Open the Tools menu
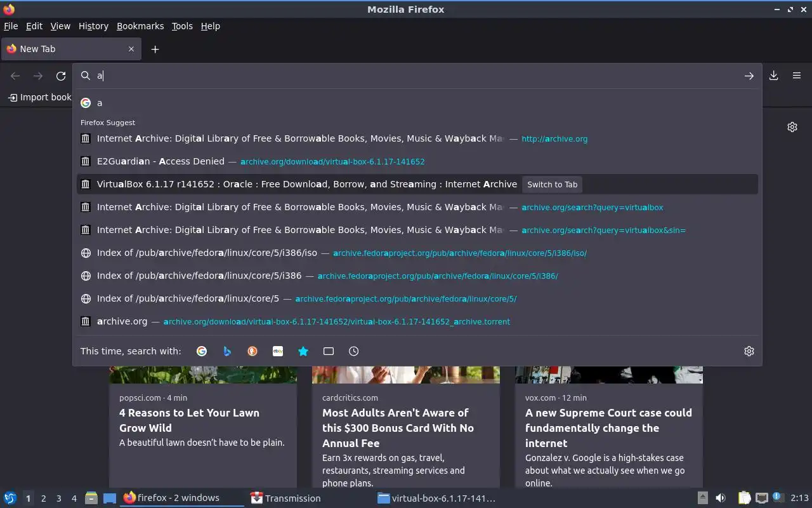812x508 pixels. (182, 26)
